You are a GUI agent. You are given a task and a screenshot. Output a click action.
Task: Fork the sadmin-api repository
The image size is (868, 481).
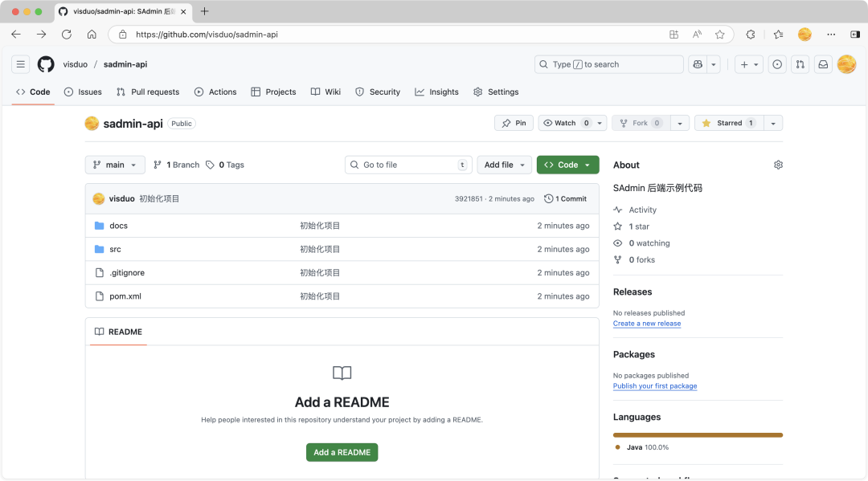point(641,123)
